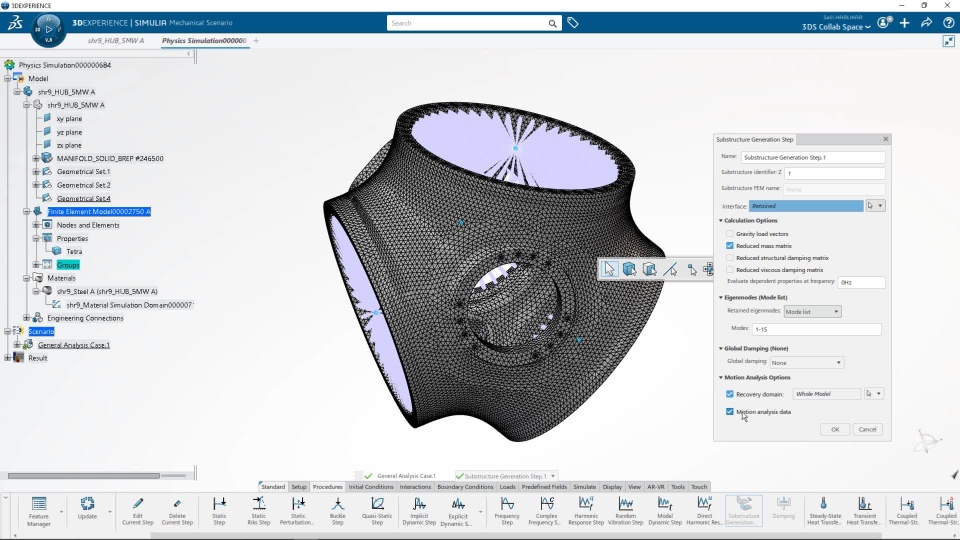960x540 pixels.
Task: Select General Analysis Case.1 in tree
Action: click(x=73, y=345)
